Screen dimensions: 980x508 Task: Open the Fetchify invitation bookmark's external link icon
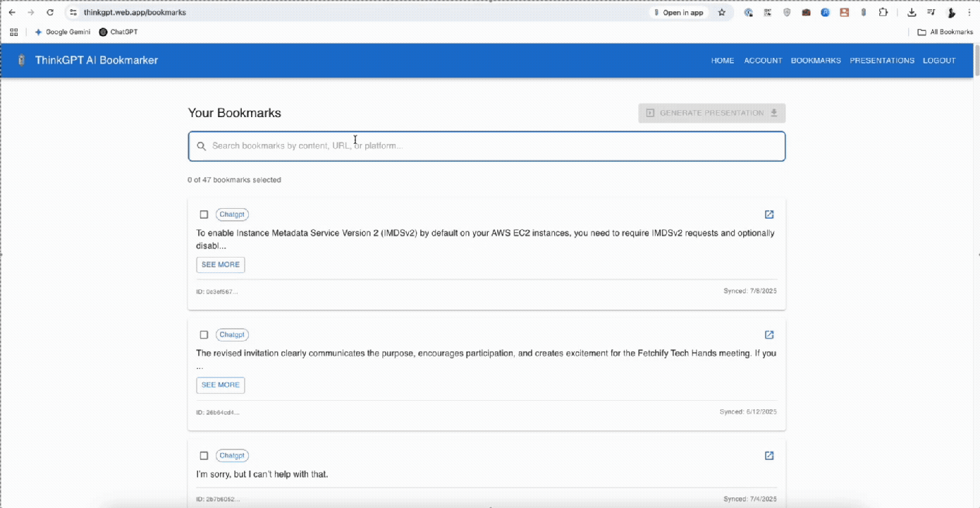tap(769, 334)
